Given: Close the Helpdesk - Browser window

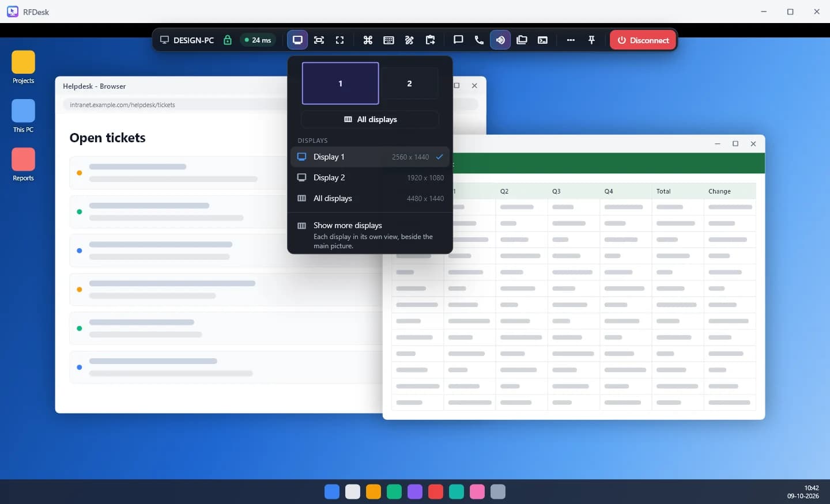Looking at the screenshot, I should tap(474, 86).
